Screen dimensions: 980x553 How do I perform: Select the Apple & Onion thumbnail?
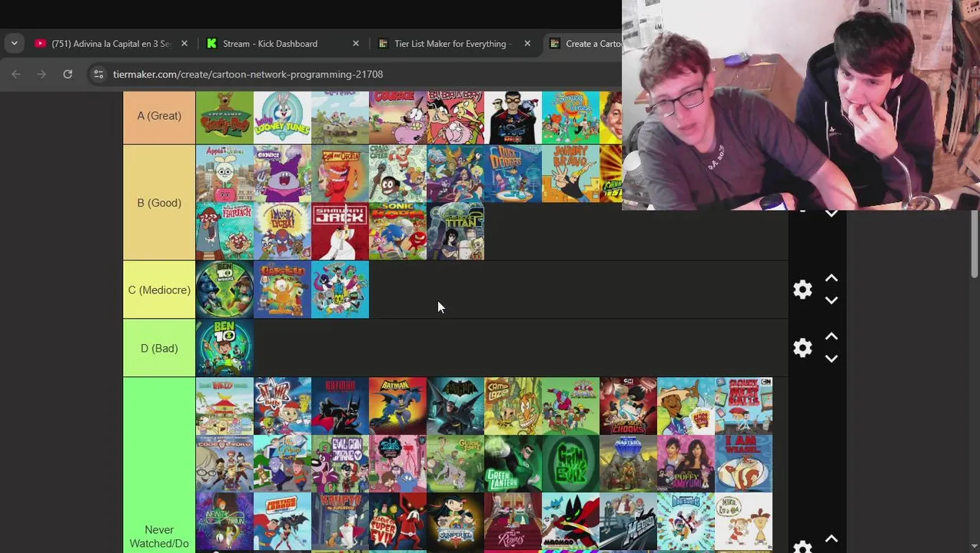(x=224, y=174)
